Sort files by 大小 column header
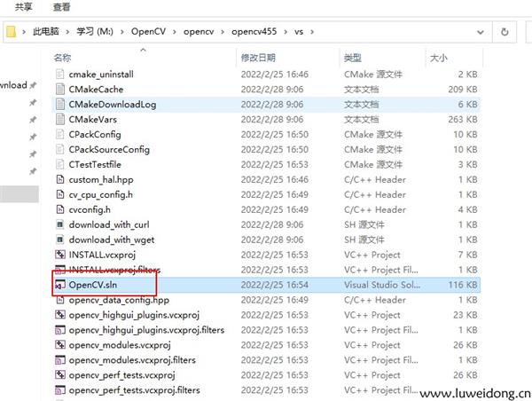 pos(440,58)
